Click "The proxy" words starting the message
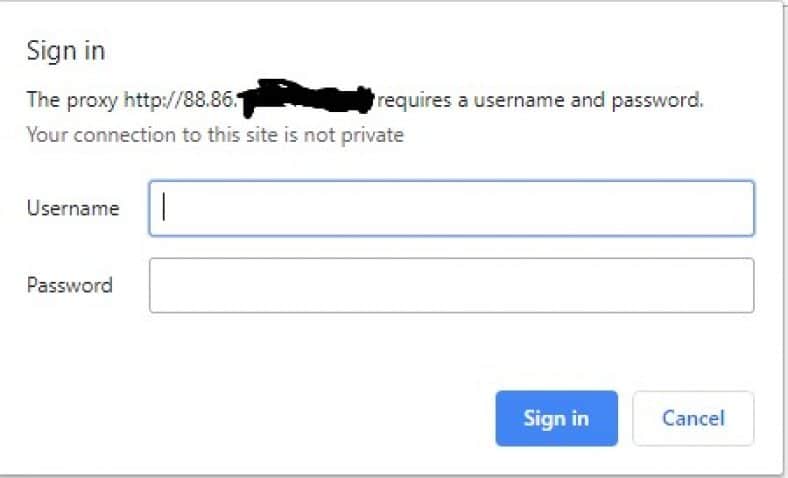This screenshot has height=478, width=788. pyautogui.click(x=72, y=100)
